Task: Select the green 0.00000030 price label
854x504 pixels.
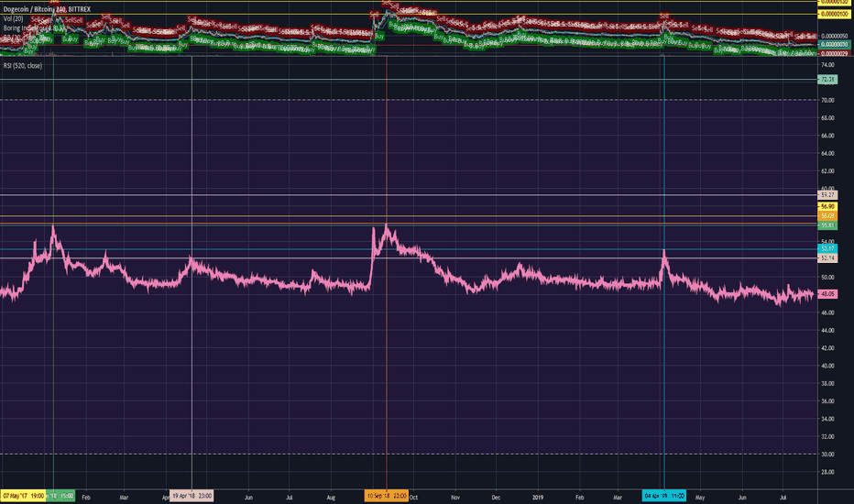Action: pos(835,44)
